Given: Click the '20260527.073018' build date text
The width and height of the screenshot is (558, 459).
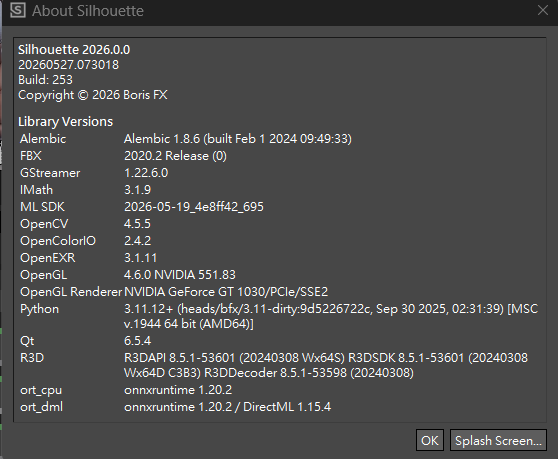Looking at the screenshot, I should 68,65.
